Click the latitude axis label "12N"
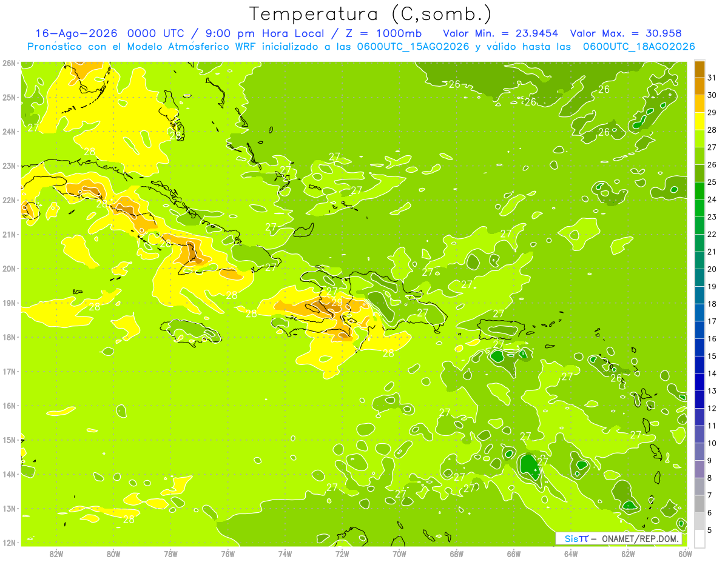 (9, 543)
